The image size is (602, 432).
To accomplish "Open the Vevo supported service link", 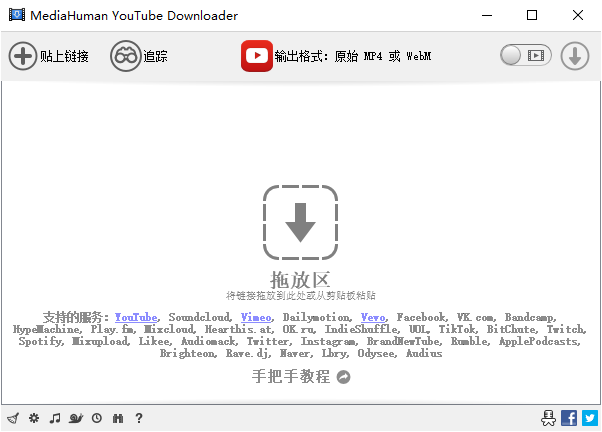I will pos(375,317).
